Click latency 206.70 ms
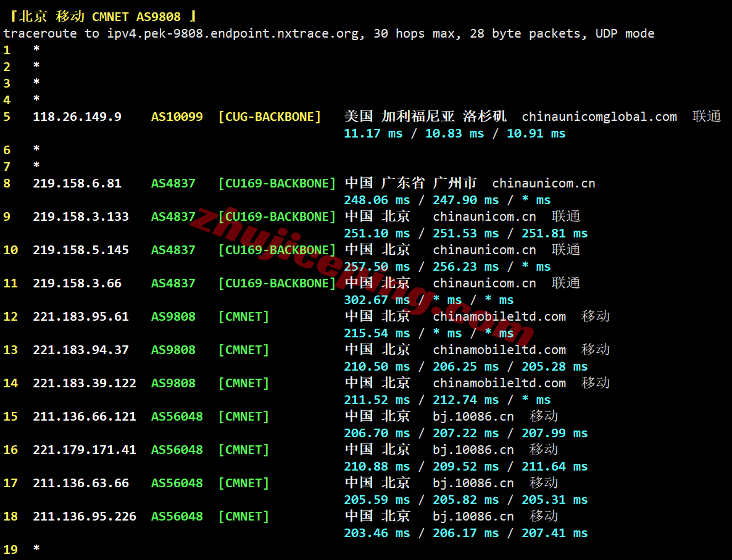The width and height of the screenshot is (732, 560). [376, 434]
